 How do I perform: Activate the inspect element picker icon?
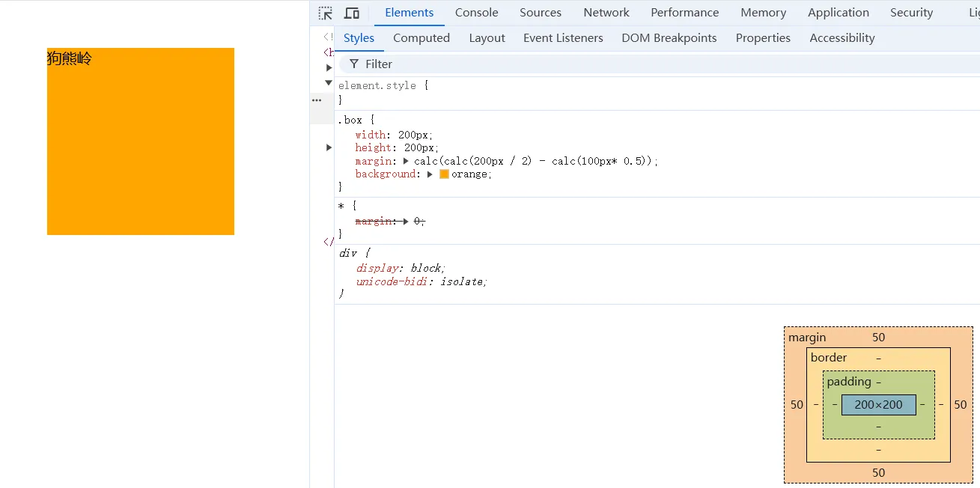(x=325, y=13)
